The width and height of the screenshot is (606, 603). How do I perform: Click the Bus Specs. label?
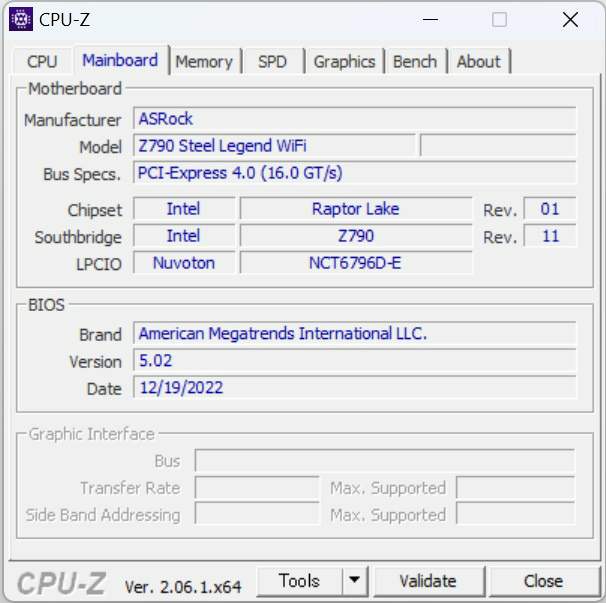pyautogui.click(x=82, y=174)
